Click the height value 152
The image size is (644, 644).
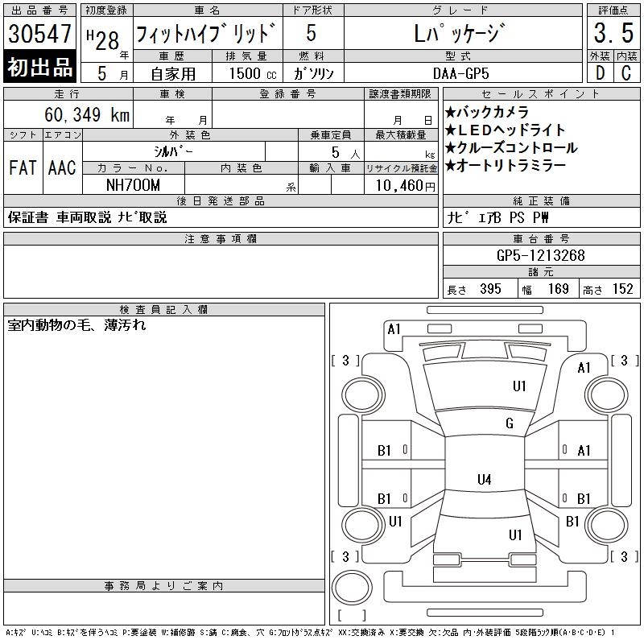click(622, 289)
